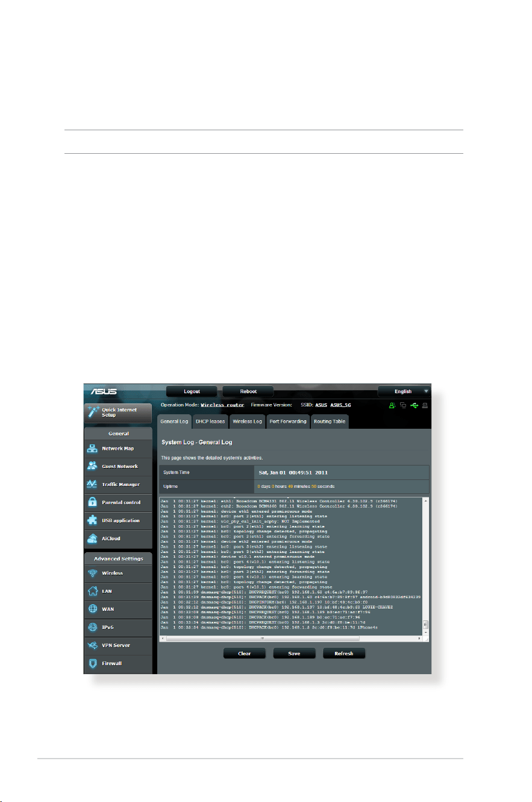Click the USB status icon in header
This screenshot has height=802, width=532.
(x=415, y=406)
